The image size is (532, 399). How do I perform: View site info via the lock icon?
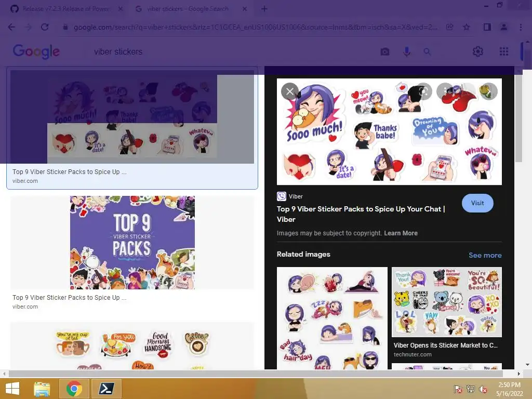click(x=65, y=27)
